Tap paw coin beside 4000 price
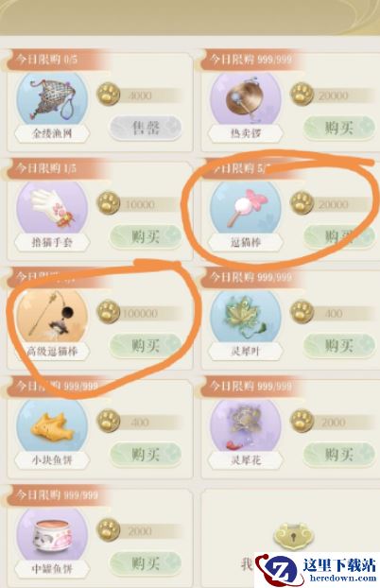Viewport: 380px width, 588px height. coord(109,95)
